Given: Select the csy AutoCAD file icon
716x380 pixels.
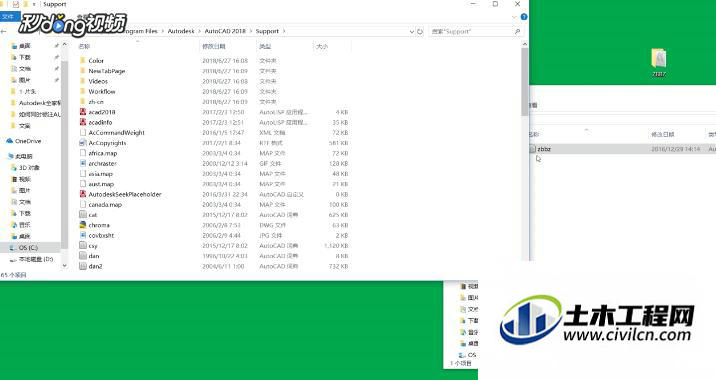Looking at the screenshot, I should [x=83, y=246].
